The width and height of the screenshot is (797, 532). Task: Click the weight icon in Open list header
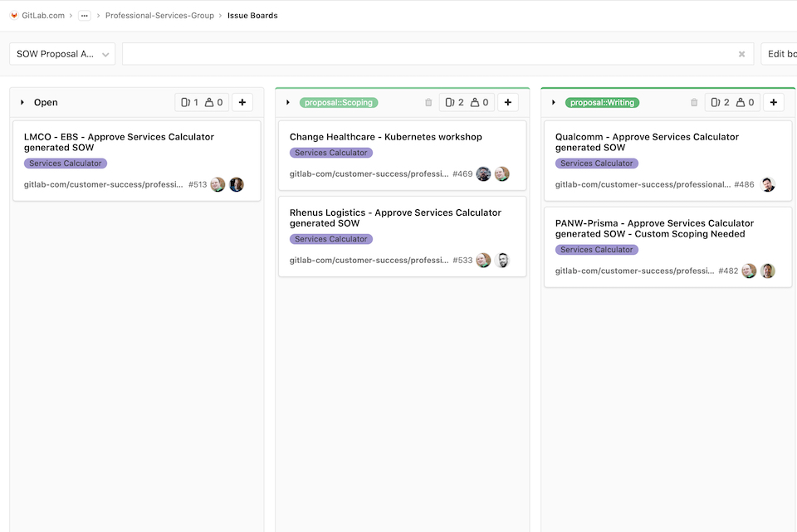tap(209, 102)
